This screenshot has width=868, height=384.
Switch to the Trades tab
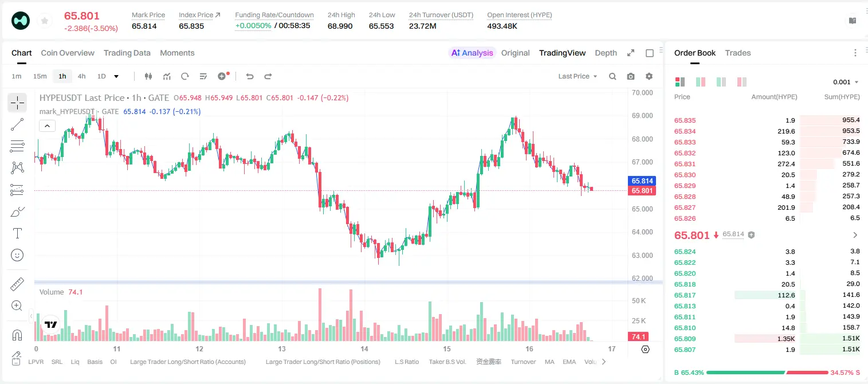tap(738, 53)
